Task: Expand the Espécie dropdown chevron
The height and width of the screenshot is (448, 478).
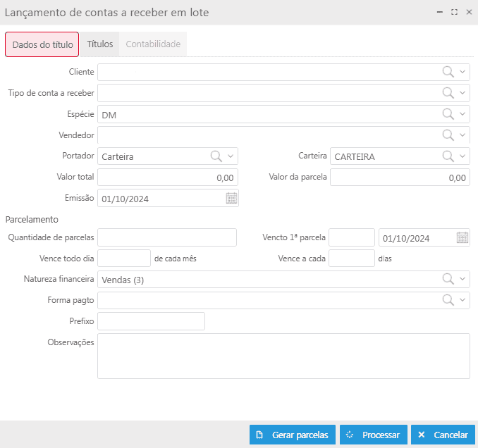Action: [462, 114]
